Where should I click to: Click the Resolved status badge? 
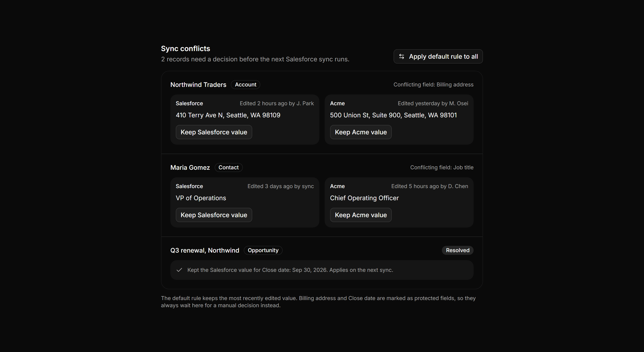(x=458, y=250)
